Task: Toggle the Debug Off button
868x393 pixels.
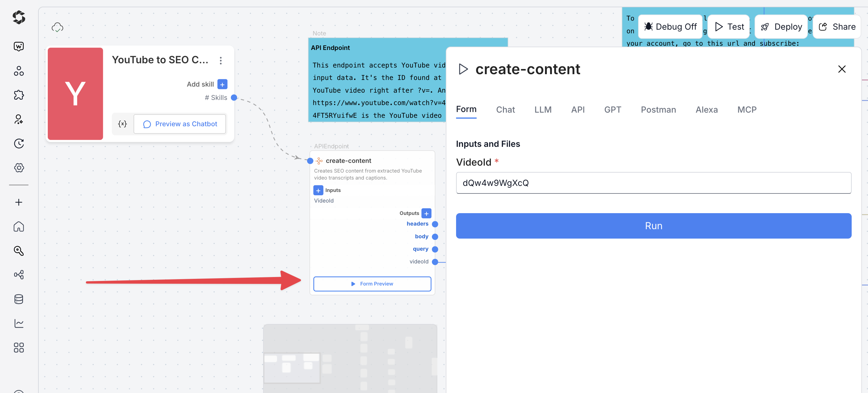Action: (x=670, y=27)
